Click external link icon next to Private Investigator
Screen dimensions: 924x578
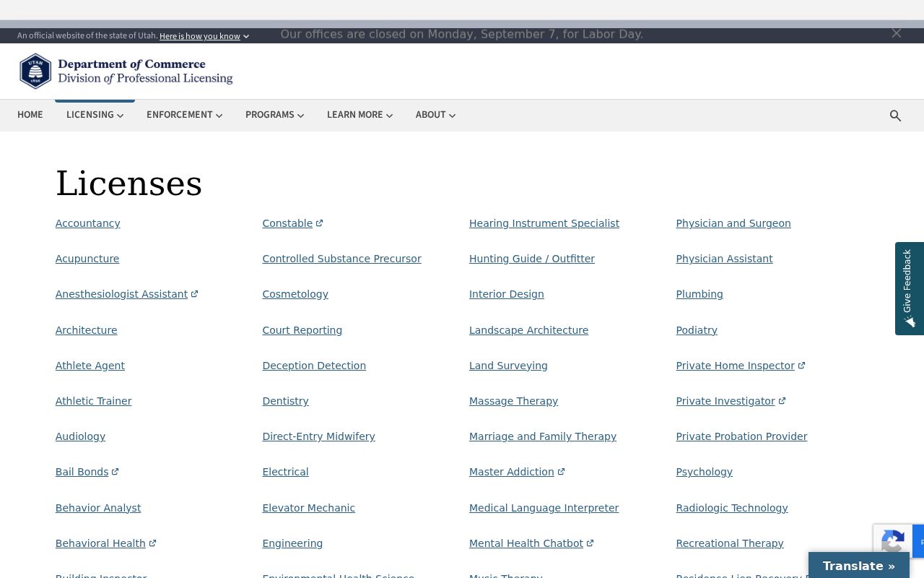[782, 401]
